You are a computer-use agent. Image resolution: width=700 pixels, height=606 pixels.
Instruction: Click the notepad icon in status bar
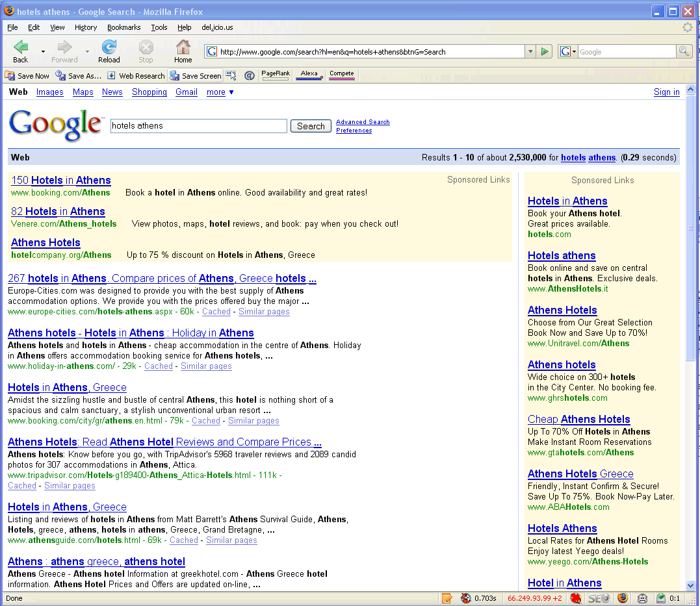point(447,598)
